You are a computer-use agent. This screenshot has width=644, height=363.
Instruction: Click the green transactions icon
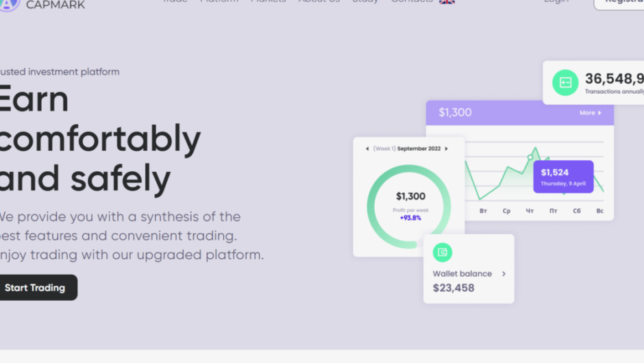click(x=565, y=82)
